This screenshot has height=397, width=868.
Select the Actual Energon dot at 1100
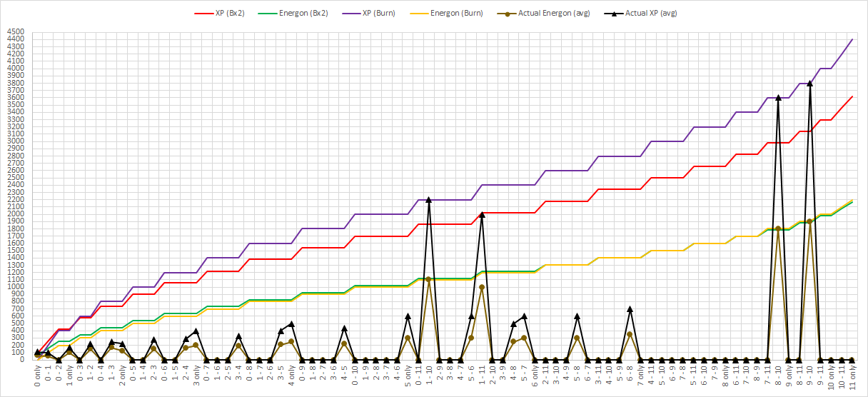pyautogui.click(x=428, y=279)
